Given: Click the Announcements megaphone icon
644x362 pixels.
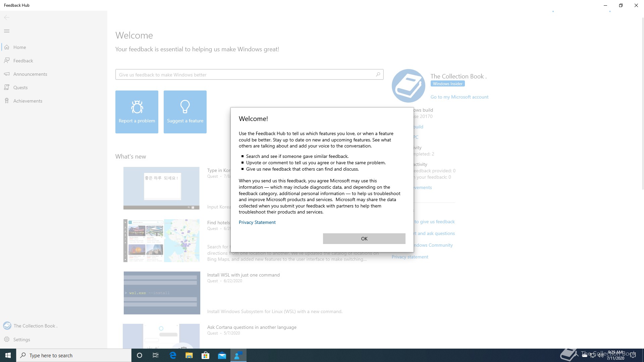Looking at the screenshot, I should (x=7, y=74).
